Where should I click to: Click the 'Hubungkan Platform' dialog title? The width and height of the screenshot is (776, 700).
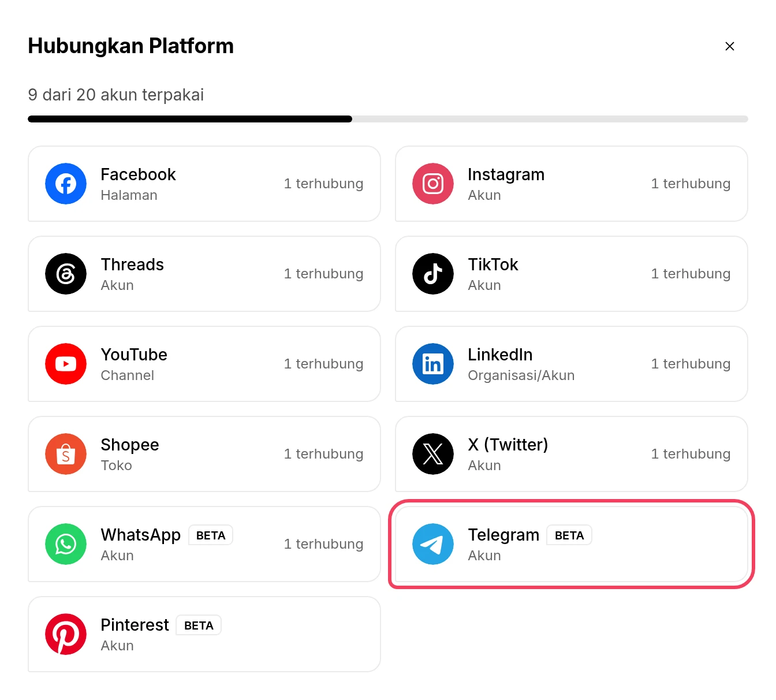point(131,46)
